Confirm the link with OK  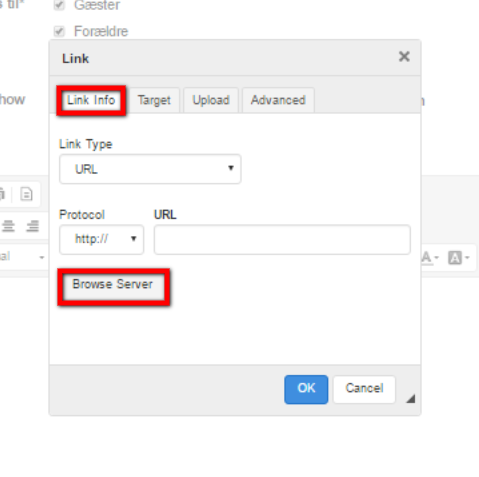(x=306, y=389)
